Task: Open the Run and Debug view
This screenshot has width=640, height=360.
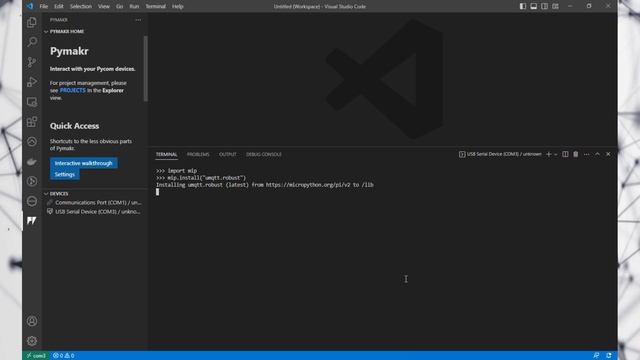Action: (x=32, y=82)
